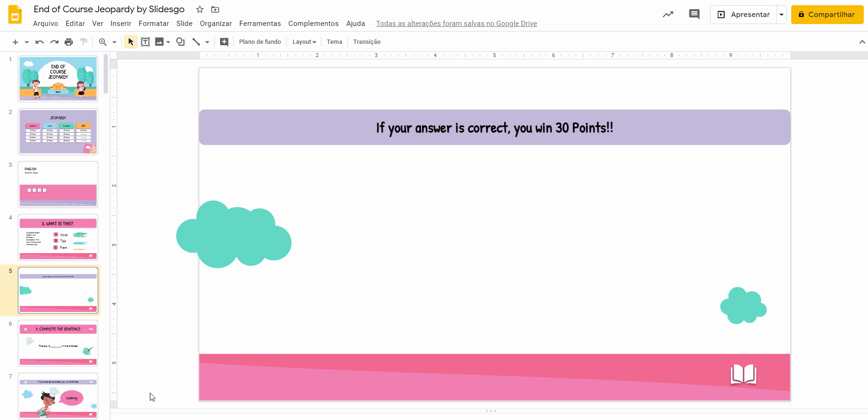868x420 pixels.
Task: Select slide 1 thumbnail End of Course Jeopardy
Action: pos(58,79)
